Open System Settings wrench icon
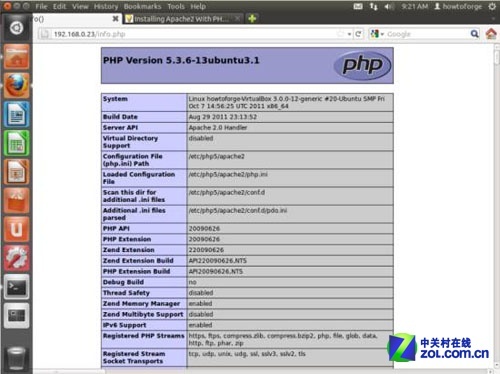Viewport: 500px width, 374px height. pos(16,258)
